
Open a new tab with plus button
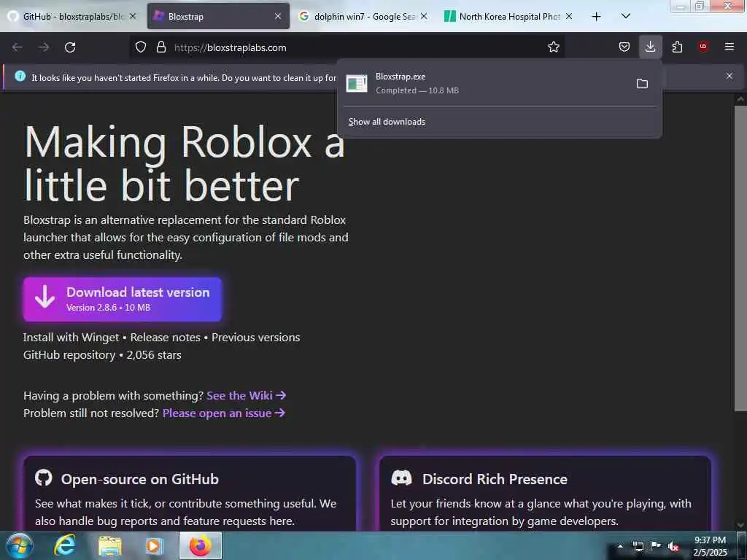coord(596,17)
